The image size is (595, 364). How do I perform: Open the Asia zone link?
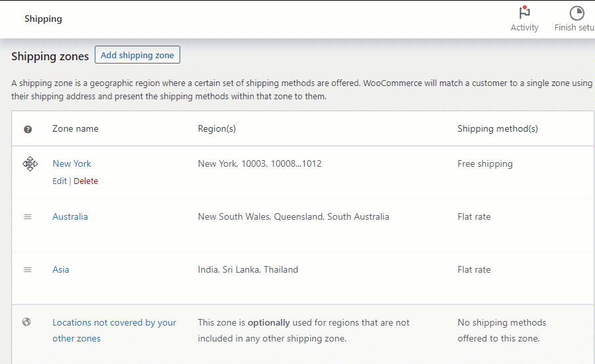pos(61,269)
